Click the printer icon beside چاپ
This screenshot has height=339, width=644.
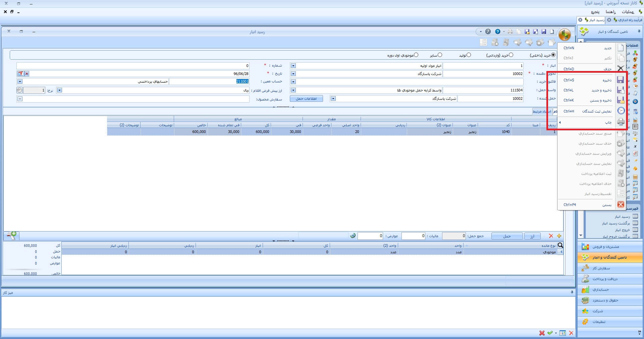pyautogui.click(x=621, y=122)
